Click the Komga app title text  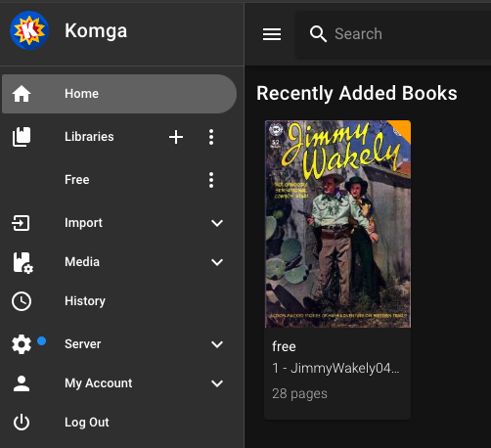[96, 31]
